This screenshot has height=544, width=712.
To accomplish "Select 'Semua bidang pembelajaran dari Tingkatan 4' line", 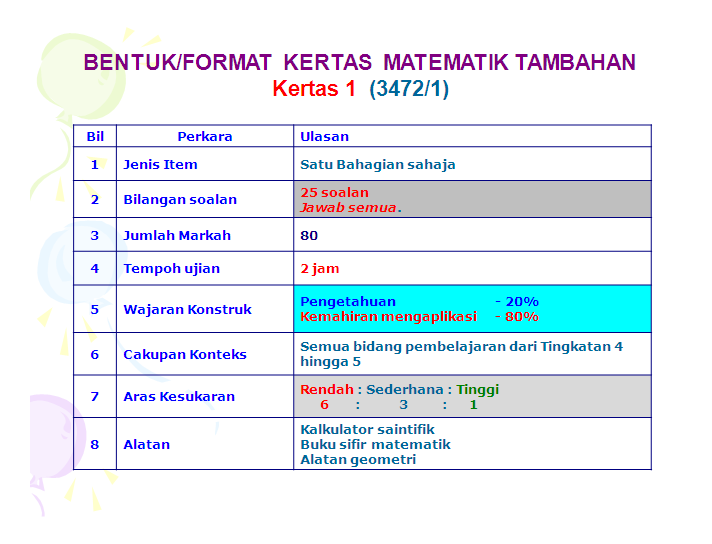I will click(461, 346).
